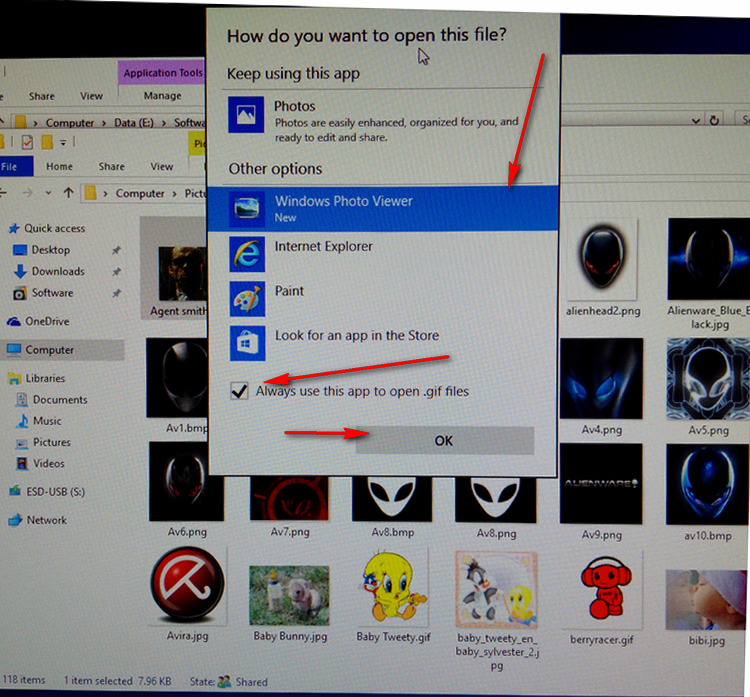Select baby_tweety_en_baby_sylvester_2.jpg thumbnail
Viewport: 750px width, 697px height.
click(496, 589)
